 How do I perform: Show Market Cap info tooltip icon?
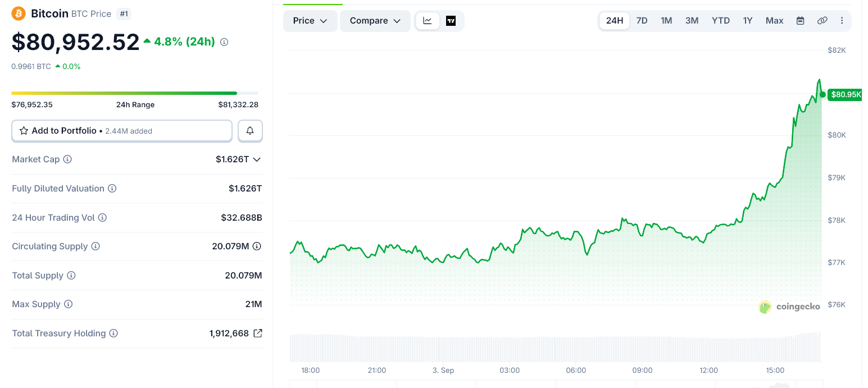pos(67,159)
